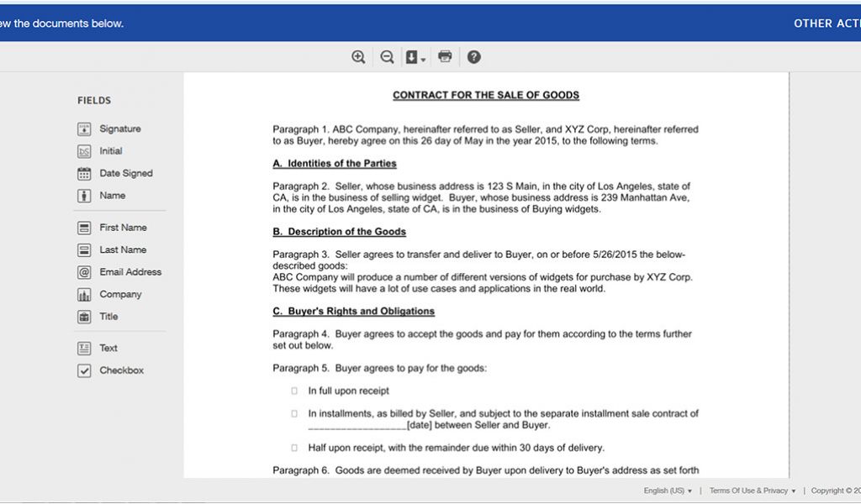Click the Copyright notice in the footer
The width and height of the screenshot is (861, 504).
(836, 491)
